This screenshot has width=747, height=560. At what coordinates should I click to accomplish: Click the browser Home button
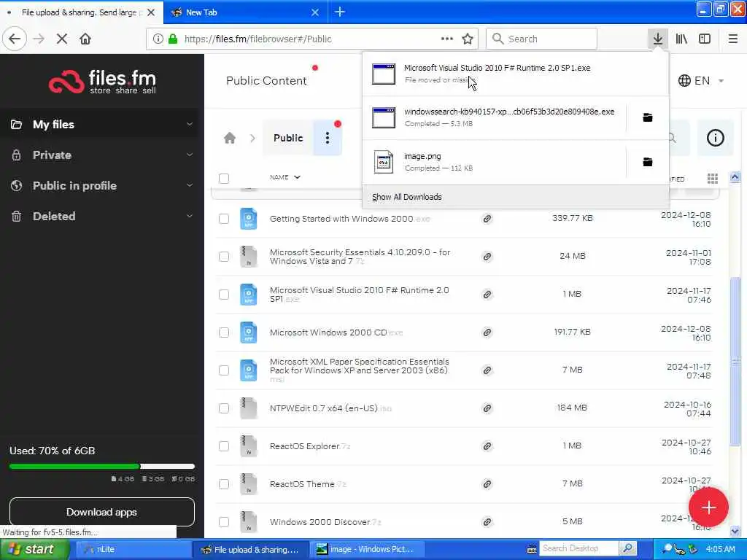click(85, 39)
